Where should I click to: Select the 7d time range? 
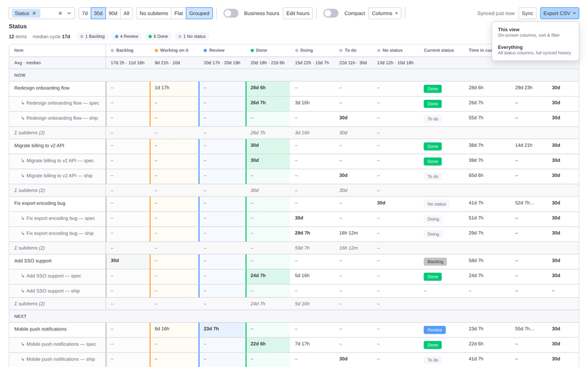[85, 13]
